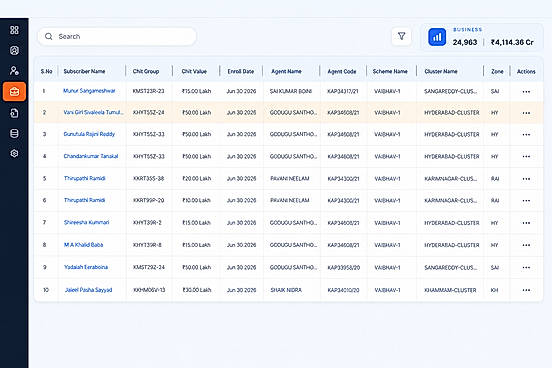Open subscriber Munur Sangameshwar
552x368 pixels.
(89, 91)
